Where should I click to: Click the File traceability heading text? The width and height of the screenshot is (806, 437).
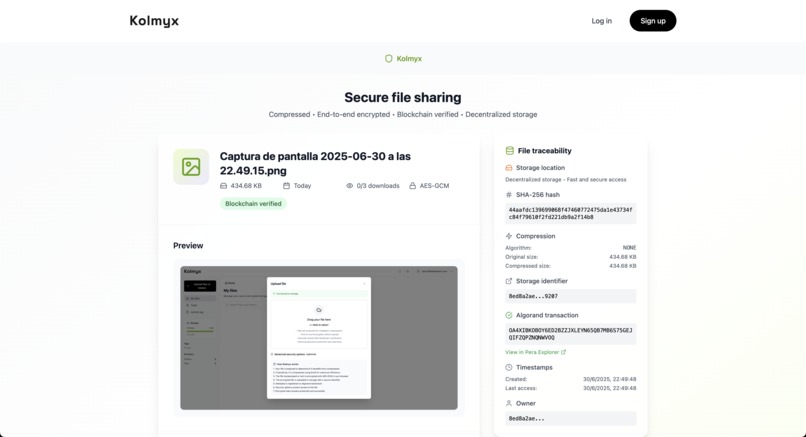point(544,151)
